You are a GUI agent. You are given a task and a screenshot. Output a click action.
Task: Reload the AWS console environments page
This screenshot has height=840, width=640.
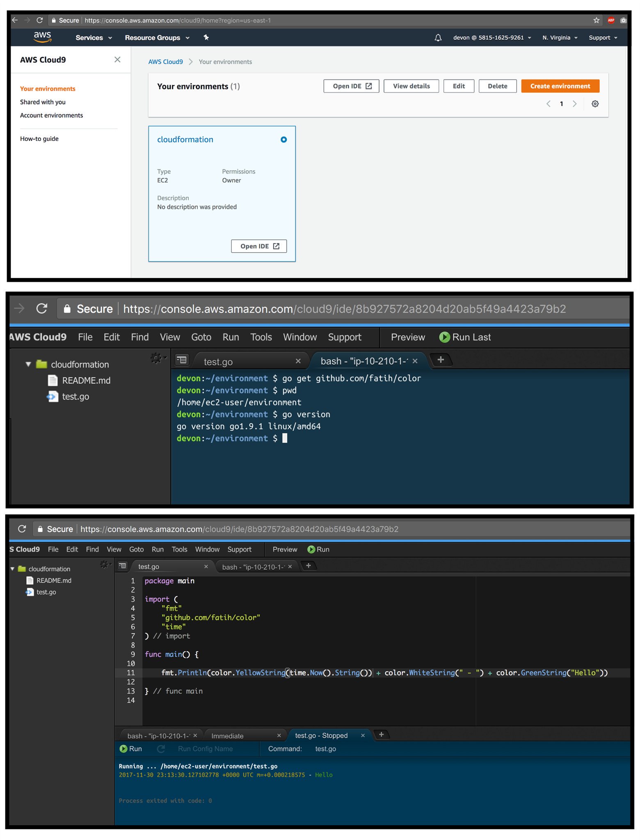pos(39,20)
